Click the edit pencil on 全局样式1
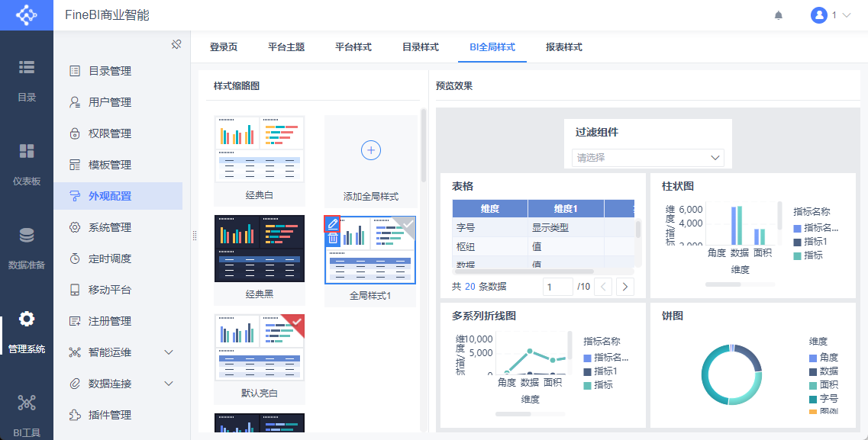868x440 pixels. pos(332,224)
